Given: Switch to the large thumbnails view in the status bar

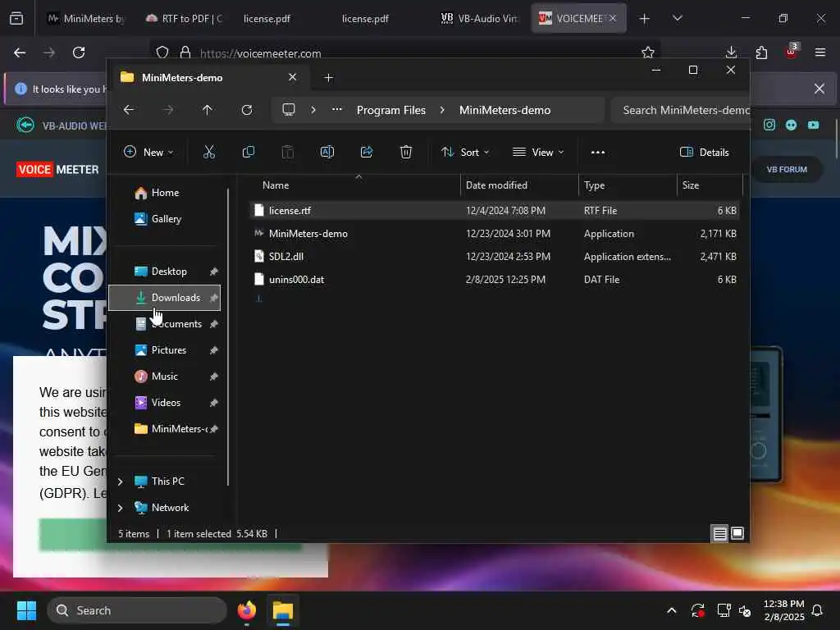Looking at the screenshot, I should click(x=737, y=533).
